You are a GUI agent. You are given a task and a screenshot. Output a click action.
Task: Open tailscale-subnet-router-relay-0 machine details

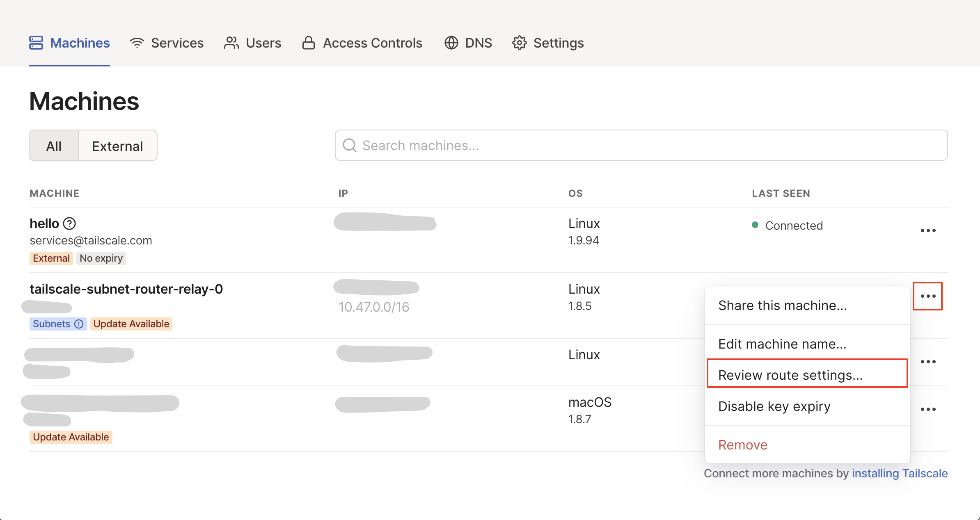[x=126, y=289]
